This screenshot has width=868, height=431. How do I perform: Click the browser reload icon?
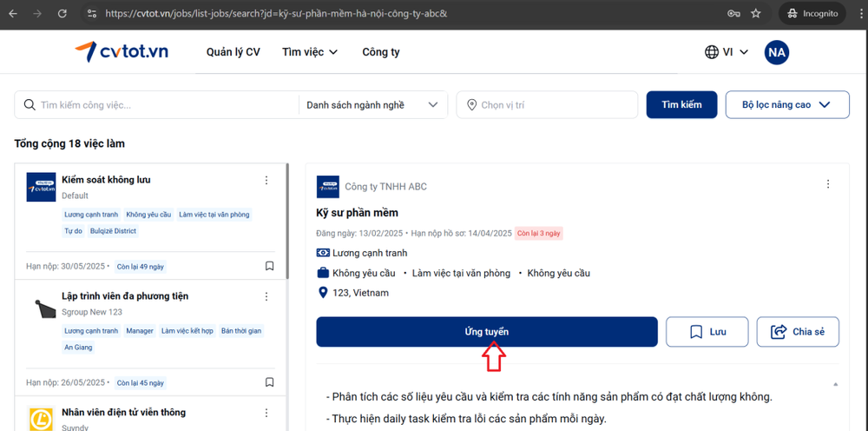point(62,14)
